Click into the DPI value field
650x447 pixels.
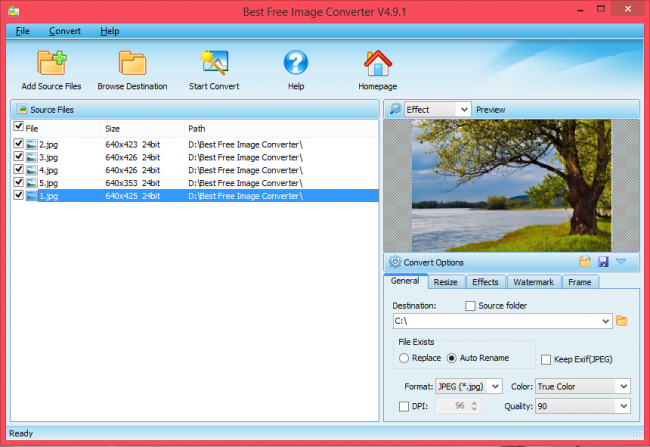453,406
